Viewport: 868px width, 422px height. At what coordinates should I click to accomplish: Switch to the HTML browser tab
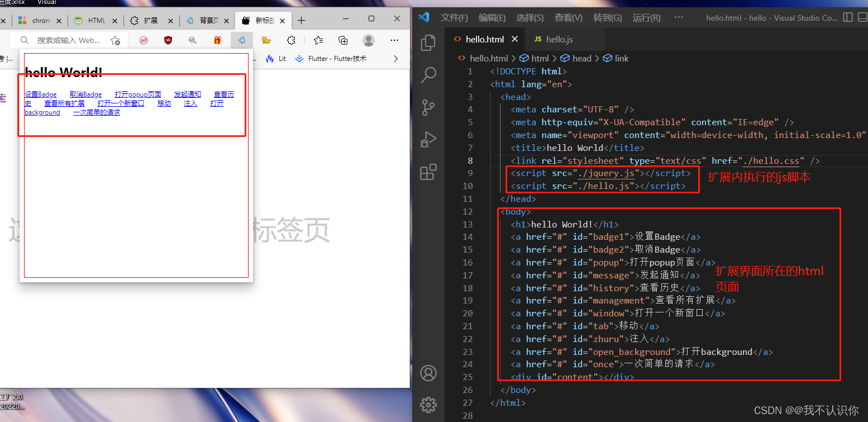[x=95, y=21]
